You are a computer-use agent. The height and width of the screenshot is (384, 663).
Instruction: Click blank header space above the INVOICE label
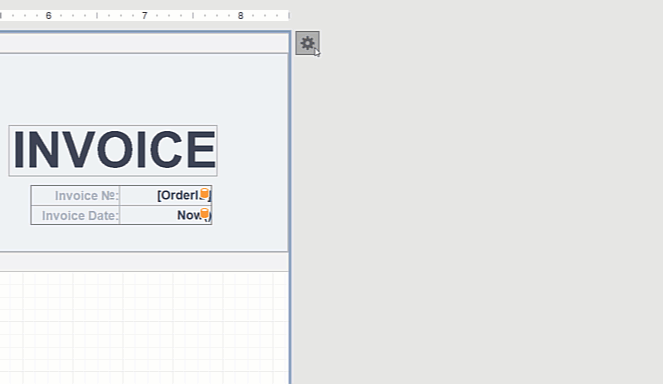[x=144, y=89]
